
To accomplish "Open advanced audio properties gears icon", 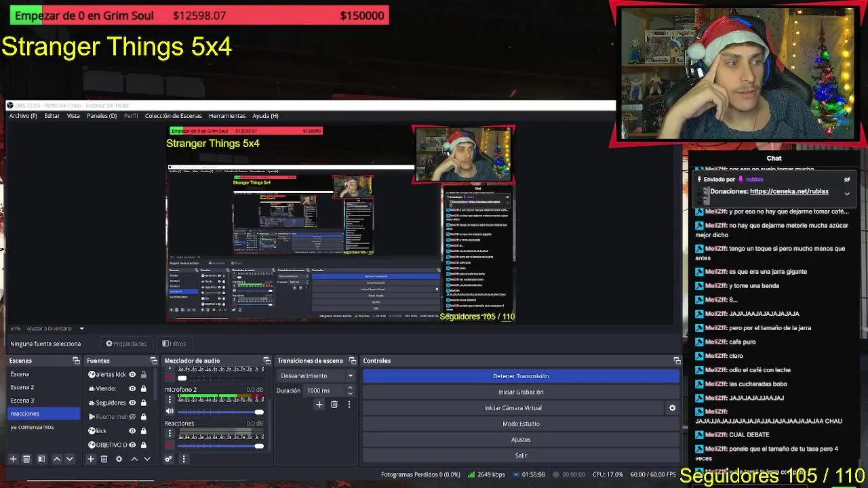I will pyautogui.click(x=169, y=459).
